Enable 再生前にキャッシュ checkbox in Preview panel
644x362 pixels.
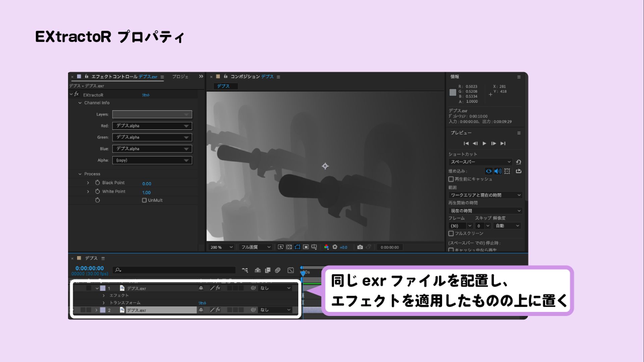click(x=451, y=179)
